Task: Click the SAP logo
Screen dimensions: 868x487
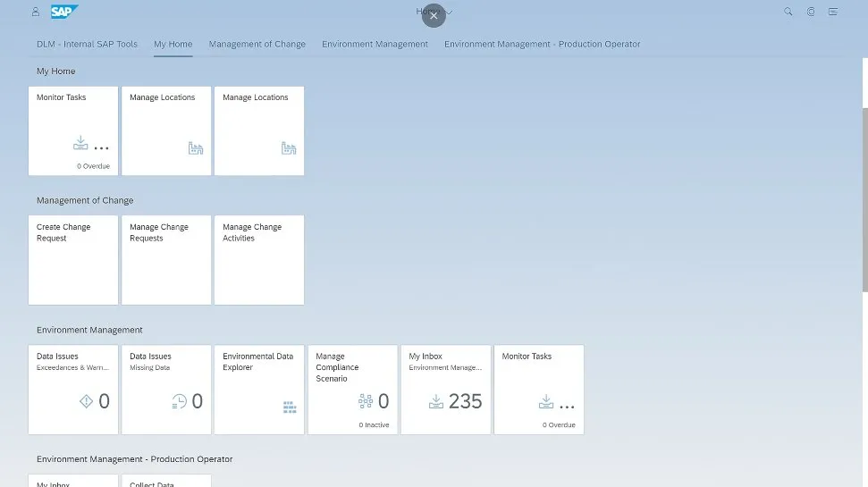Action: (64, 12)
